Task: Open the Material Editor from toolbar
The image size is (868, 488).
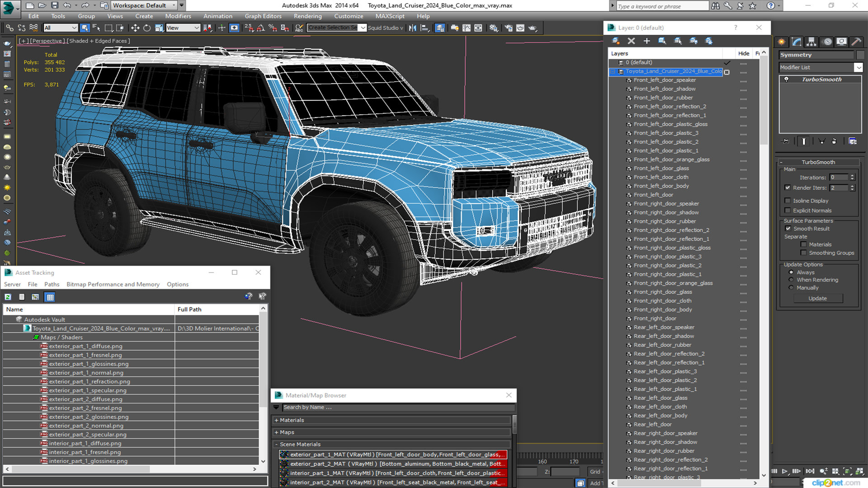Action: pos(494,28)
